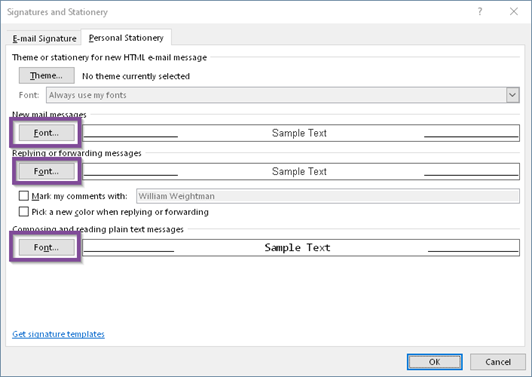Click the plain text Sample Text preview
This screenshot has width=532, height=377.
click(x=301, y=247)
